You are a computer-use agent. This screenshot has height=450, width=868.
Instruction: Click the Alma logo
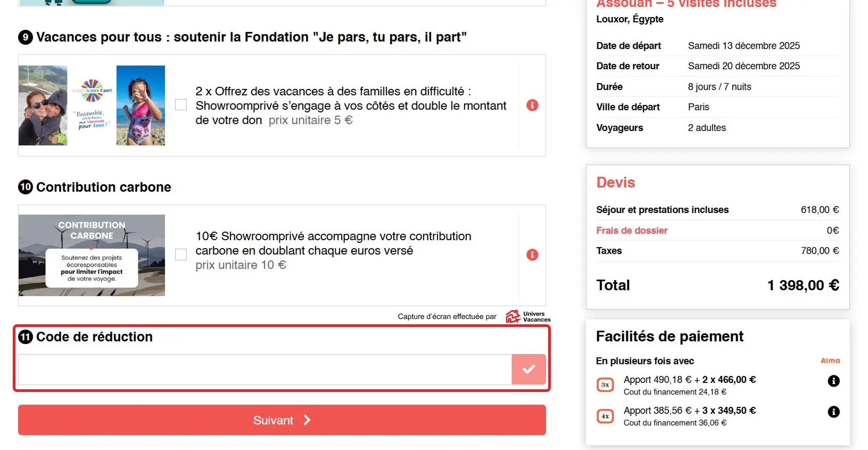[x=830, y=361]
